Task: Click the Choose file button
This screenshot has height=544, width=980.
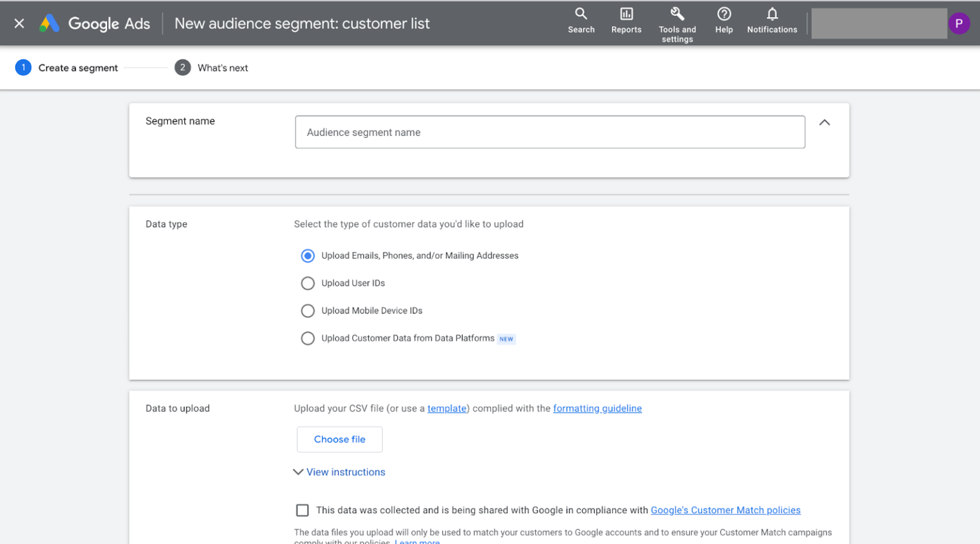Action: [x=339, y=439]
